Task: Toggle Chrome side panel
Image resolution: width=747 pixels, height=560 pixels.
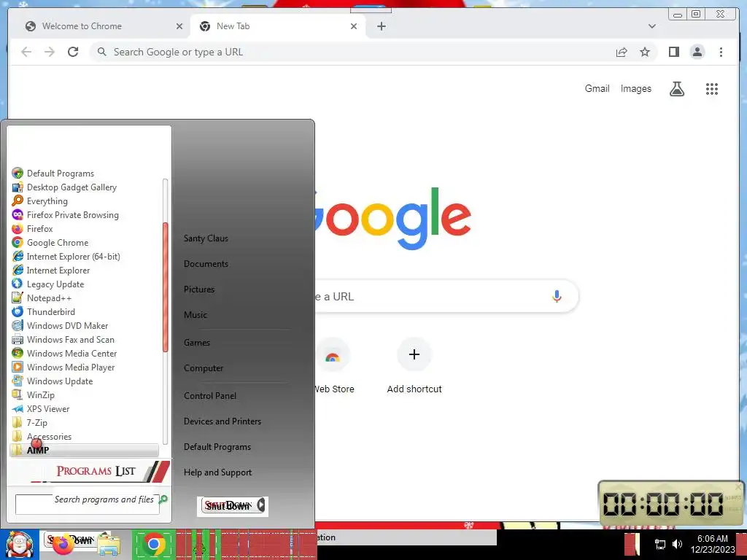Action: (x=673, y=52)
